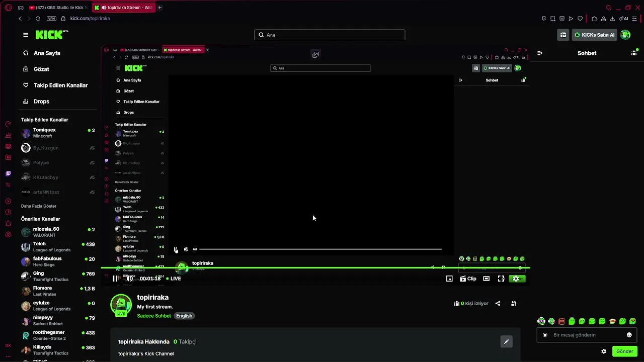
Task: Open the Sadece Sohbet category link
Action: point(154,316)
